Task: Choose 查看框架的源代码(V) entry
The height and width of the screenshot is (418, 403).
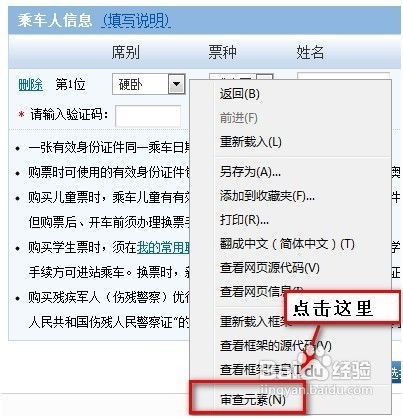Action: pos(275,346)
